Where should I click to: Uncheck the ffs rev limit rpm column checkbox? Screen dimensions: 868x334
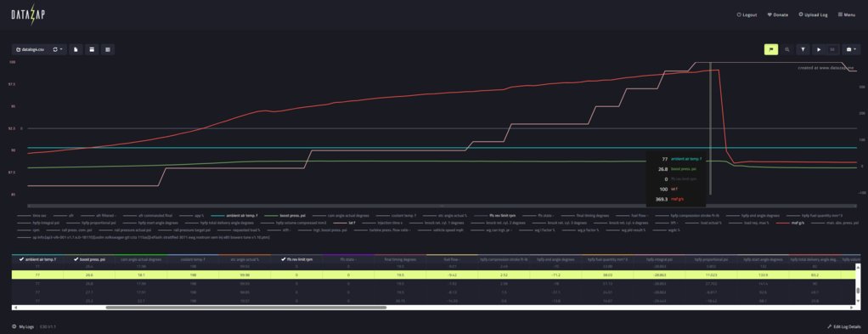pyautogui.click(x=284, y=259)
